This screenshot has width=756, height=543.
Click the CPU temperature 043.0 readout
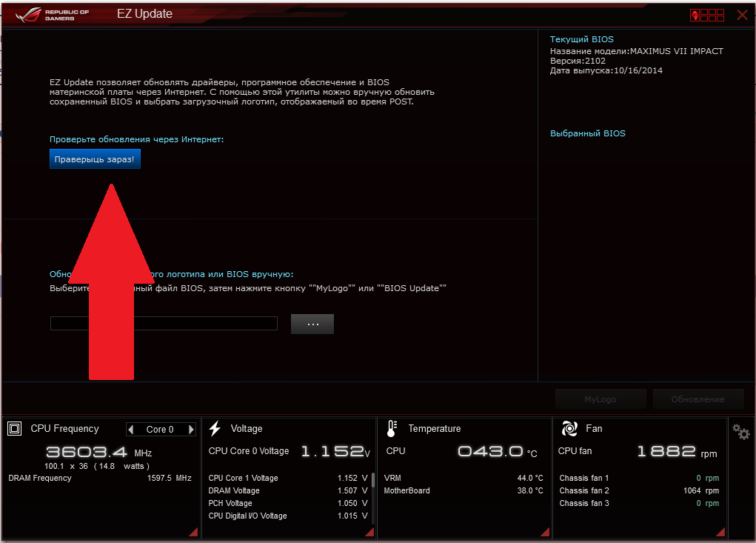pos(497,451)
